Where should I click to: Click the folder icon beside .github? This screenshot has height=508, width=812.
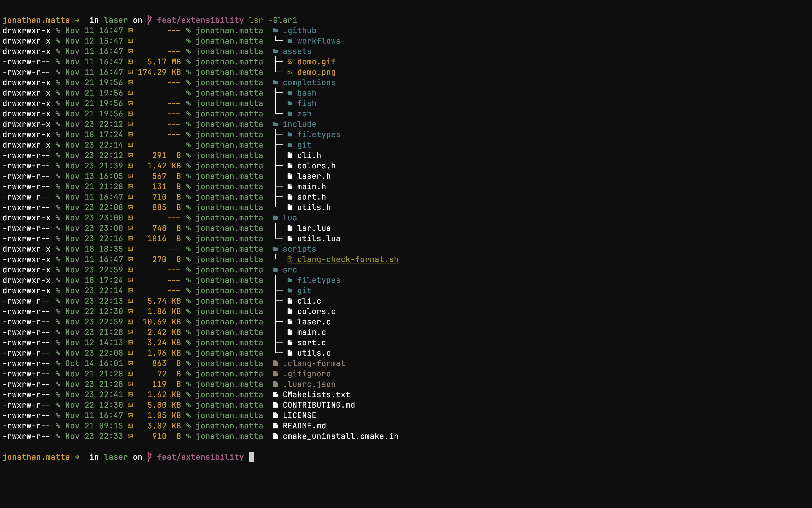275,30
